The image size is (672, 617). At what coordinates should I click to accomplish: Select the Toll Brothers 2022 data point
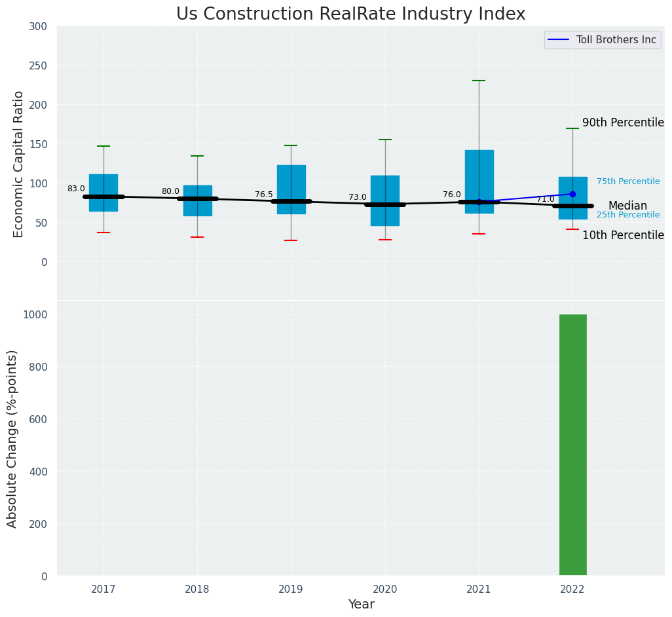(x=572, y=194)
